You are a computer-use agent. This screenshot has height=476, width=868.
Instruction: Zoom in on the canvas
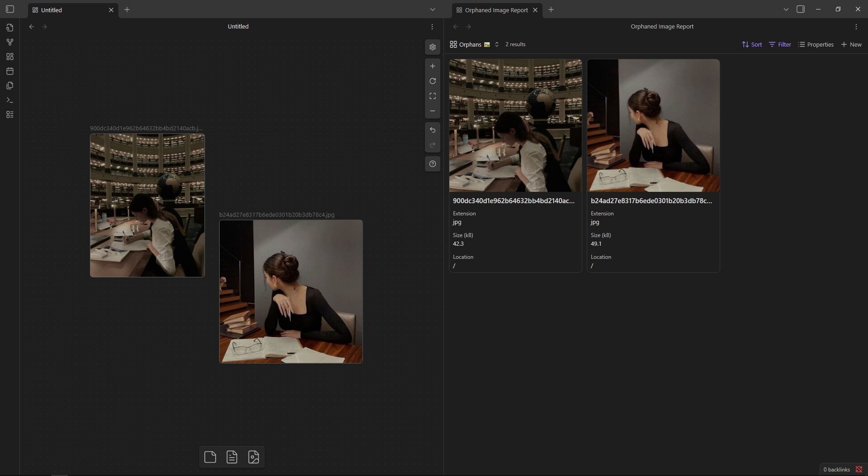(433, 66)
